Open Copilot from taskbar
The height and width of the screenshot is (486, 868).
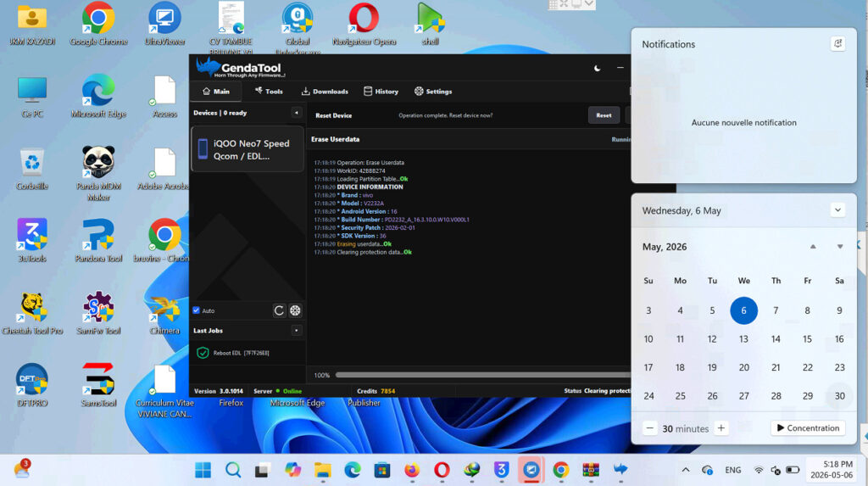[292, 470]
